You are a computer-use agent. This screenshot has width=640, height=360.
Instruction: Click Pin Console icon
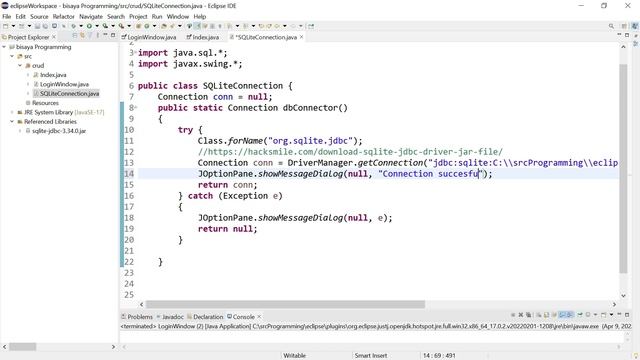pyautogui.click(x=580, y=315)
